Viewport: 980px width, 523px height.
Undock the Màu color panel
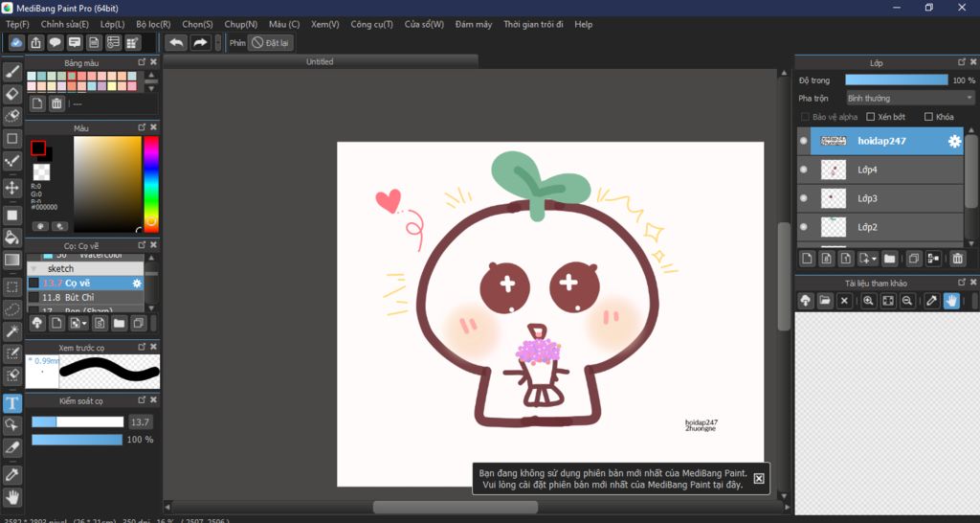point(142,127)
